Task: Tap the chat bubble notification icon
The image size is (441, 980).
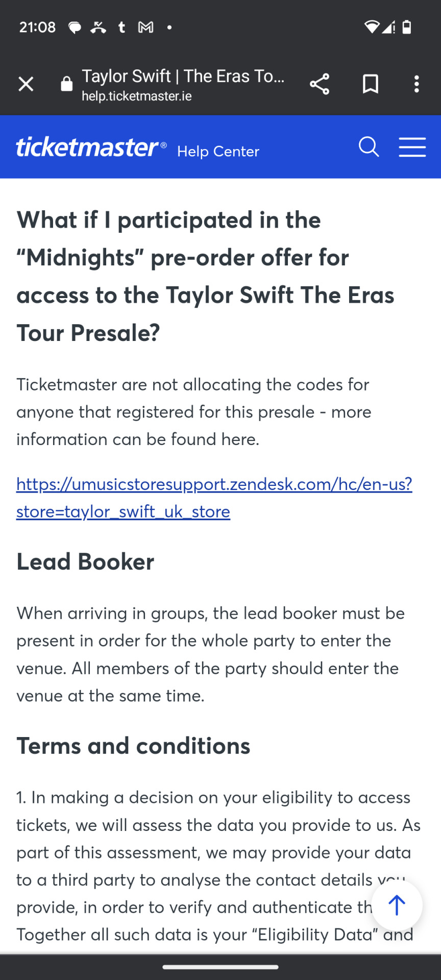Action: [75, 28]
